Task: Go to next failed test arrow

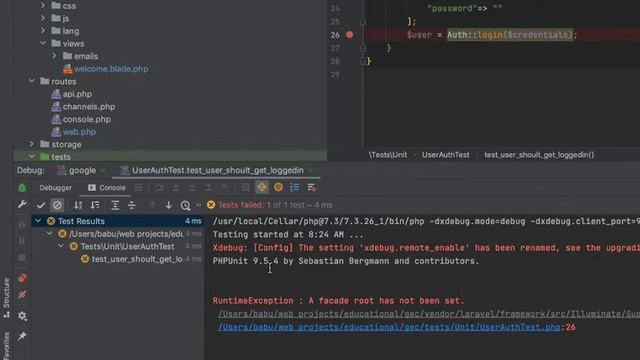Action: [x=169, y=205]
